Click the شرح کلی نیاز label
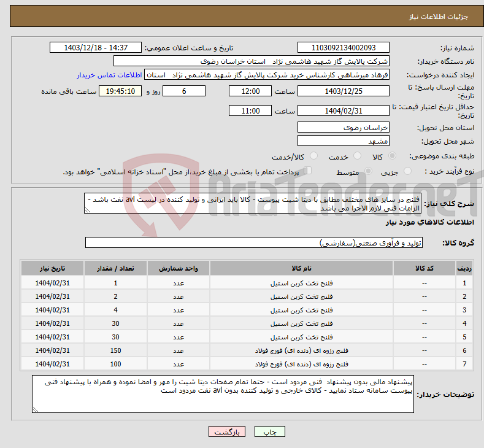This screenshot has height=448, width=484. click(x=449, y=204)
